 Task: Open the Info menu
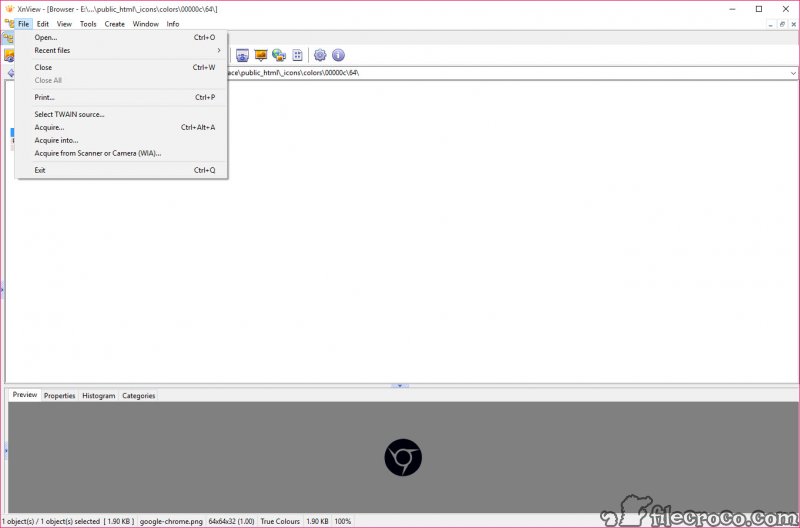tap(173, 24)
